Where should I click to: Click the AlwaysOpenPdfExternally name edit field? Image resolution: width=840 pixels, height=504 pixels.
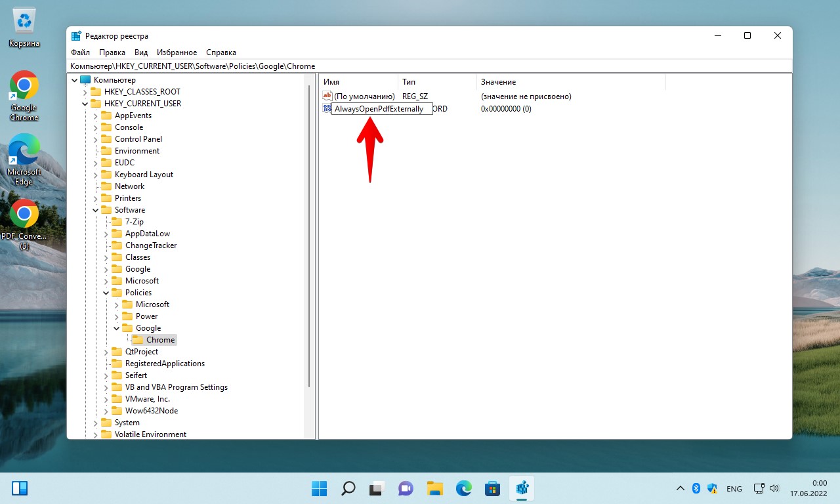pos(382,109)
